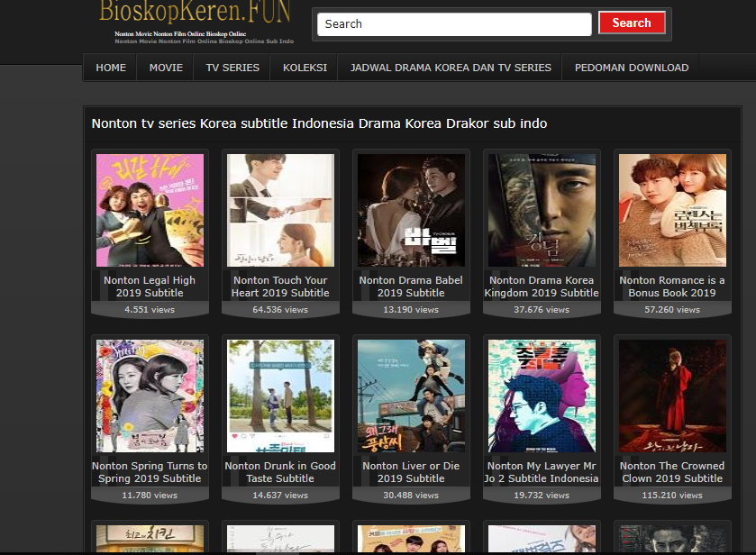Click the red Search button
The width and height of the screenshot is (756, 555).
coord(632,23)
